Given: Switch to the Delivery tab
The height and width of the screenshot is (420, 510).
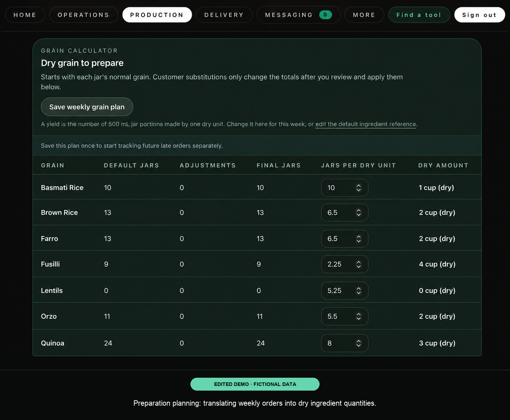Looking at the screenshot, I should 224,15.
